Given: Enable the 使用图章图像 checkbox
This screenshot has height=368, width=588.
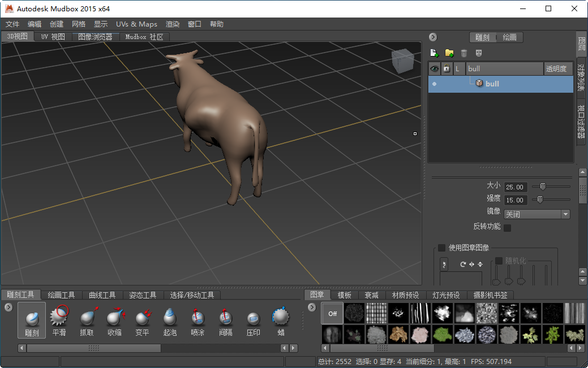Looking at the screenshot, I should tap(442, 248).
